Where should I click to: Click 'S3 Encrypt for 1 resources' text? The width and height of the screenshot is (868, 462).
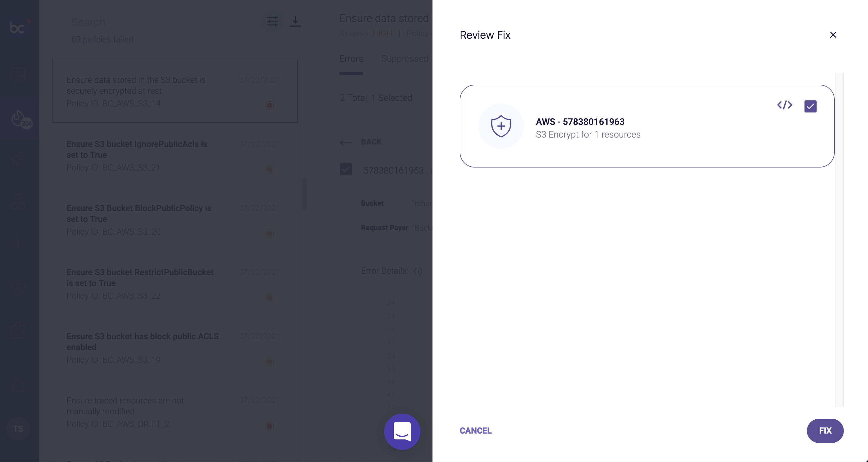tap(588, 135)
